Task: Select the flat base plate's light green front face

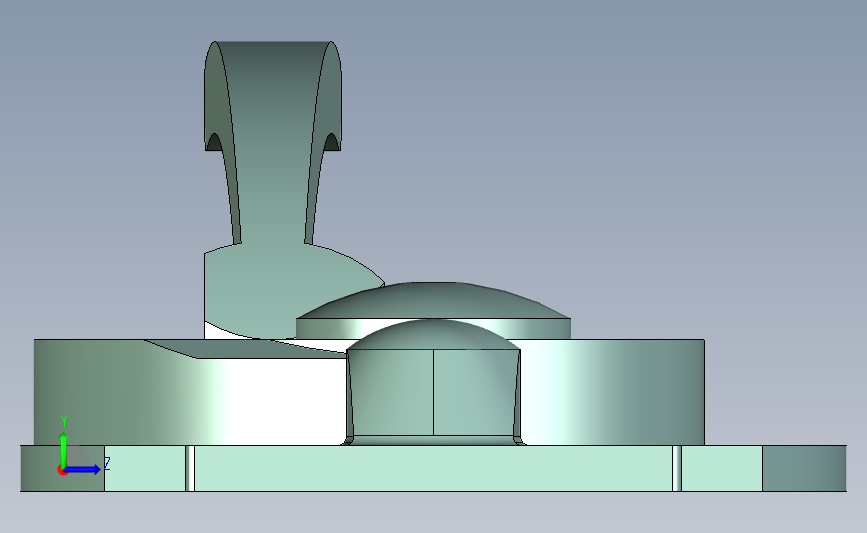Action: (x=433, y=468)
